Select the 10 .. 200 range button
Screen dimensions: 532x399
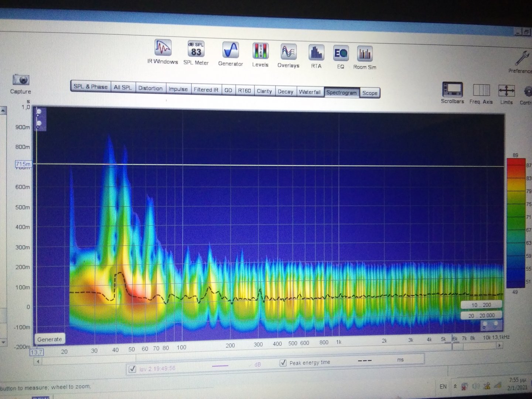point(481,305)
